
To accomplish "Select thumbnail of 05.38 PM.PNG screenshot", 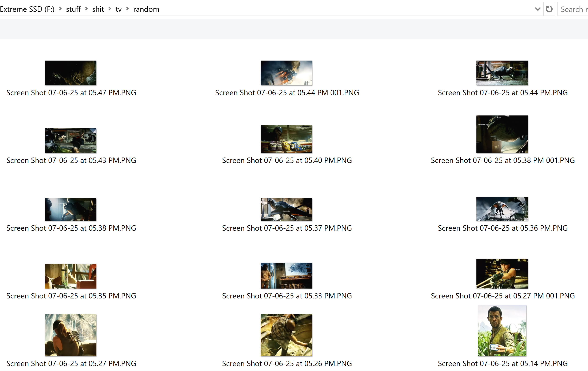I will (71, 209).
